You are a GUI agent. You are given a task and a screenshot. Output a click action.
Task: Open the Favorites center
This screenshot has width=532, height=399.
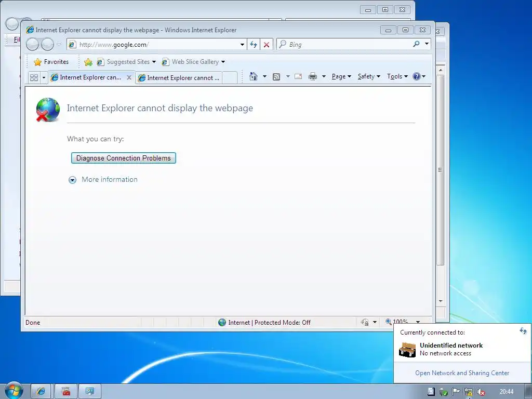tap(51, 62)
